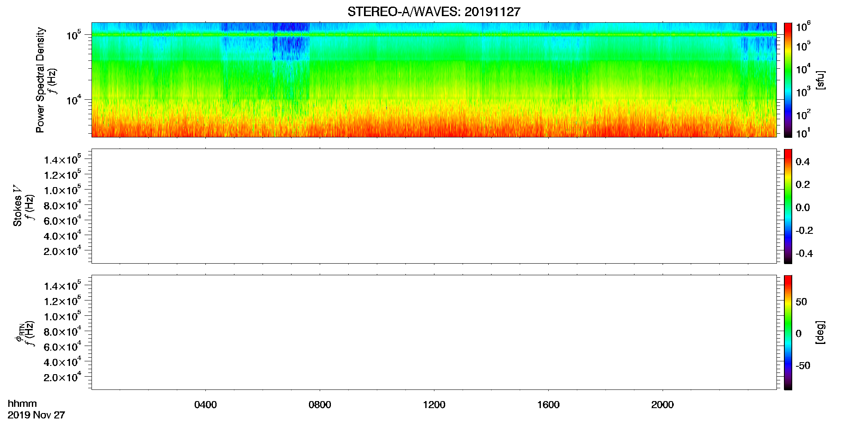Click the Power Spectral Density axis label
This screenshot has height=447, width=868.
tap(40, 80)
